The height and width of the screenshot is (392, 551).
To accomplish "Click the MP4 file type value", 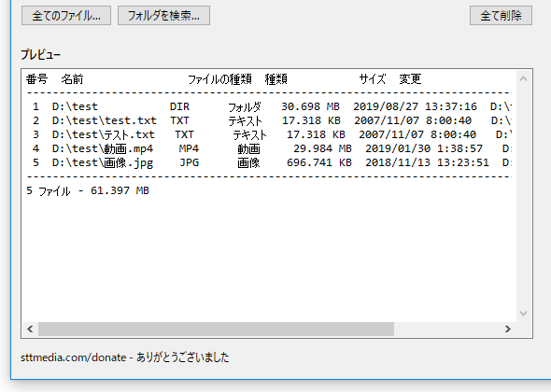I will tap(189, 148).
